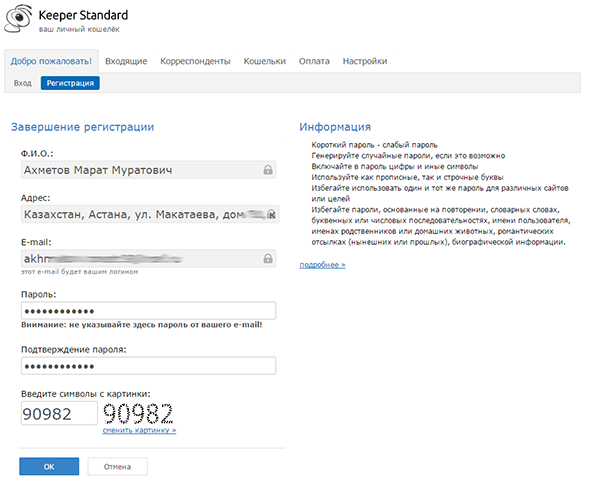Click the сменить картинку link
Viewport: 592px width, 479px height.
coord(139,430)
